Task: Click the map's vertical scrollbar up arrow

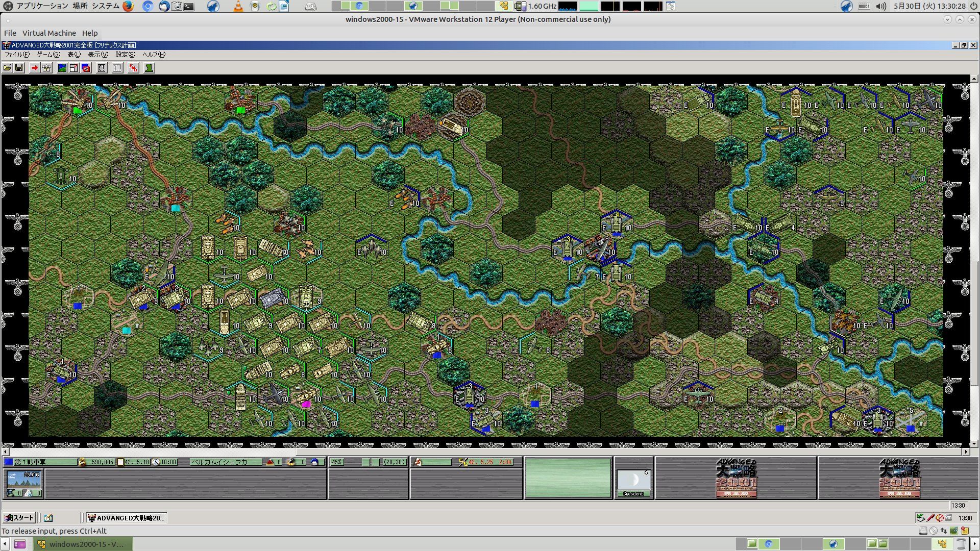Action: [974, 79]
